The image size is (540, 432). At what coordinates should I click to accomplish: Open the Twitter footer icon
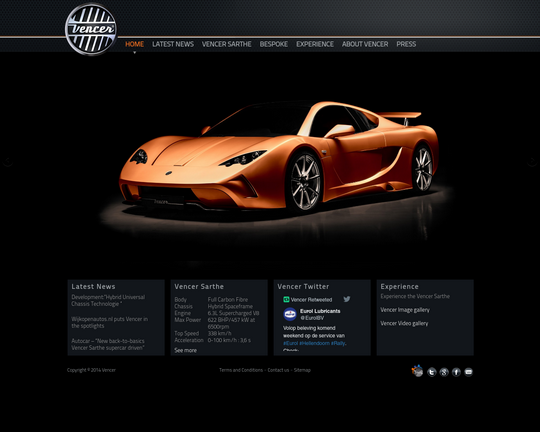click(x=432, y=372)
